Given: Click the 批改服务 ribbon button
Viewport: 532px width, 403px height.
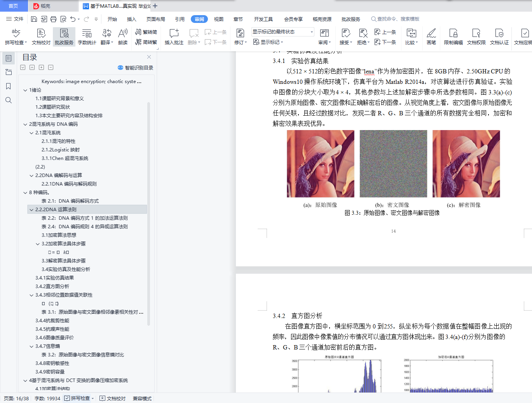Looking at the screenshot, I should click(x=64, y=37).
